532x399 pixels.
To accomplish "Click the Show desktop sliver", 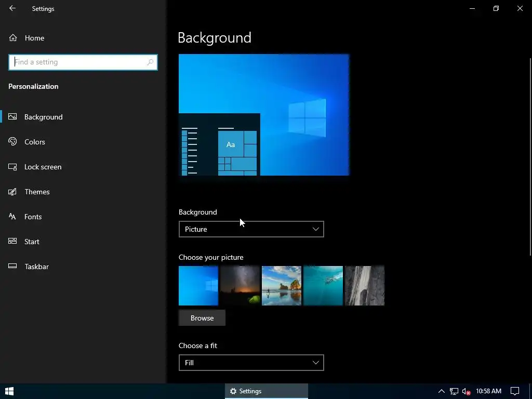I will coord(530,391).
